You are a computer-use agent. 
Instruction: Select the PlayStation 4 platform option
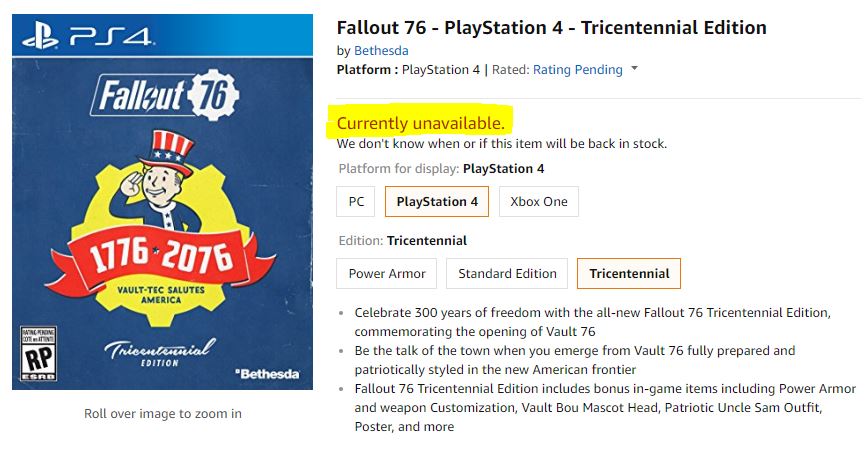coord(437,202)
